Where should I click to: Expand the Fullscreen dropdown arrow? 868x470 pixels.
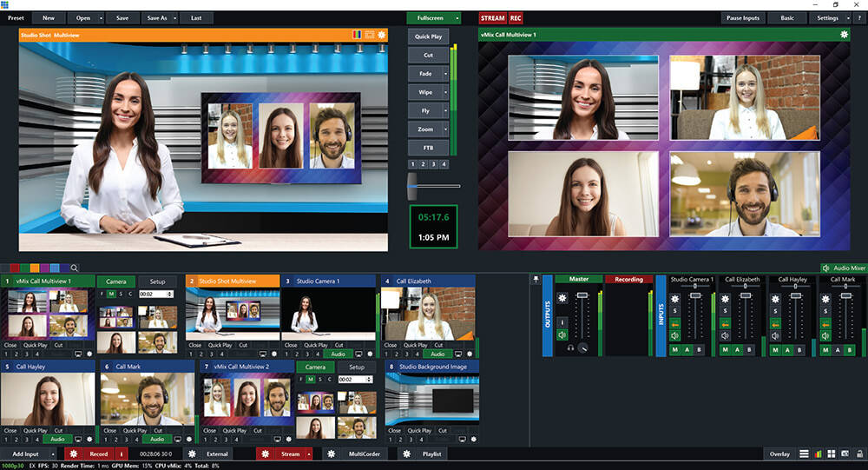[457, 17]
